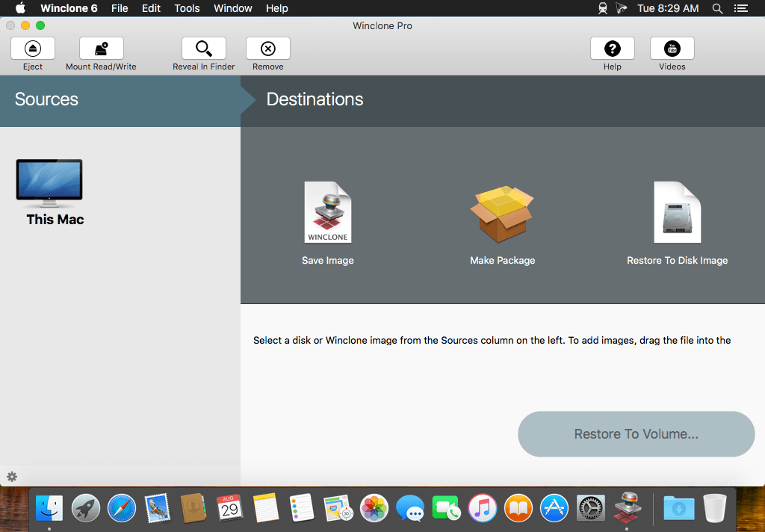Open Reminders from the Dock

click(x=302, y=508)
